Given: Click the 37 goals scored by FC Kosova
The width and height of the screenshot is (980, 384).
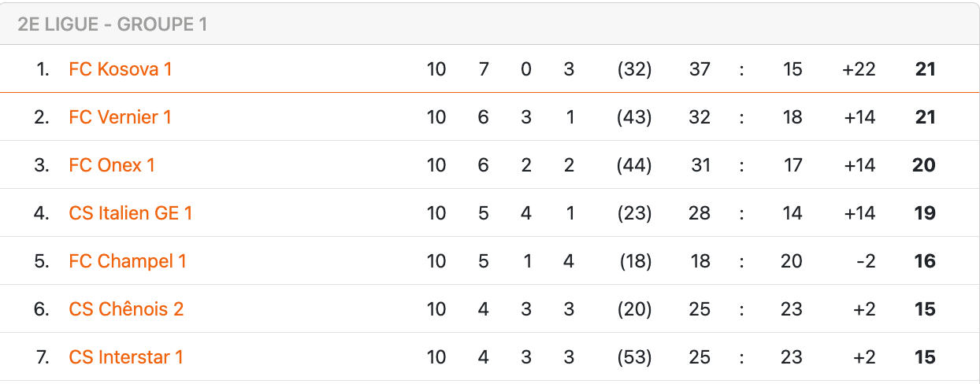Looking at the screenshot, I should (700, 69).
